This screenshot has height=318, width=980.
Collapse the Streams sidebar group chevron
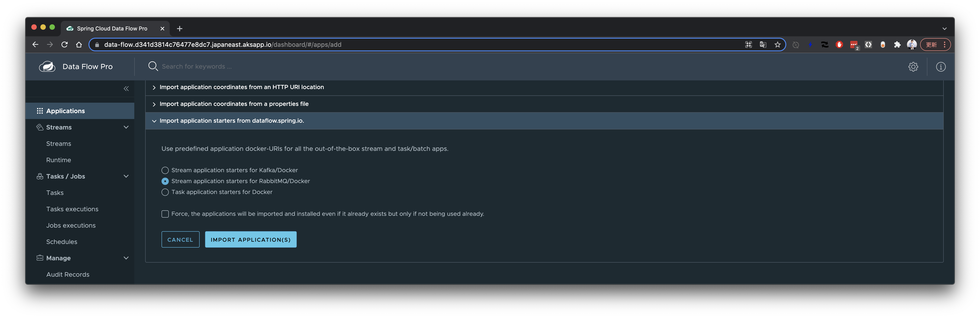click(x=126, y=127)
